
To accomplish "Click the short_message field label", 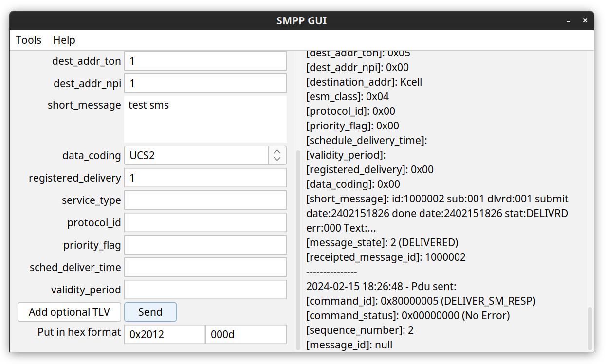I will point(84,105).
